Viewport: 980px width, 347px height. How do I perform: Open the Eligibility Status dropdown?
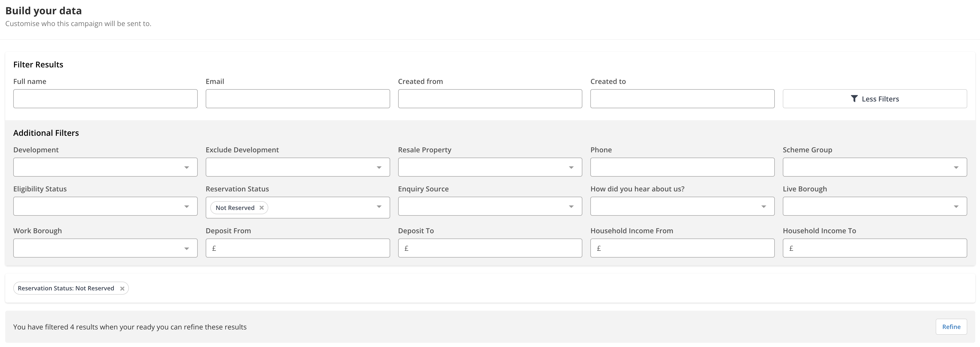coord(105,206)
